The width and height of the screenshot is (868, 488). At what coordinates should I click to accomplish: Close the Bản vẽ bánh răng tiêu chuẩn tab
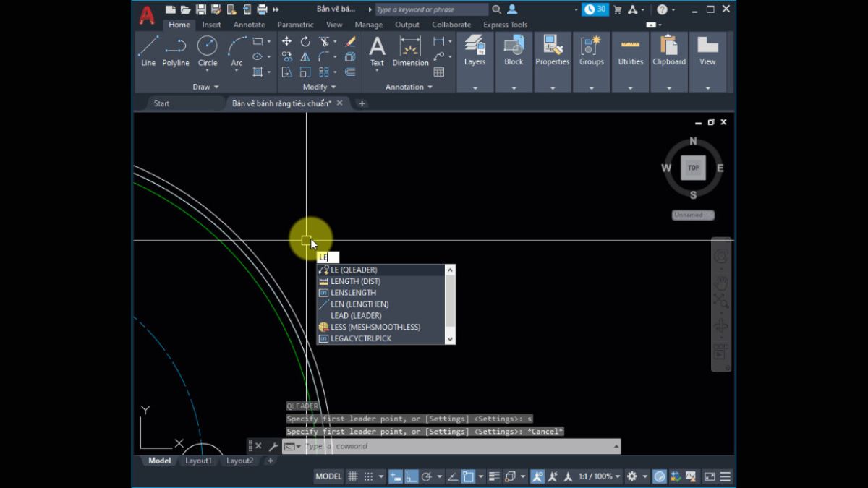[x=339, y=103]
